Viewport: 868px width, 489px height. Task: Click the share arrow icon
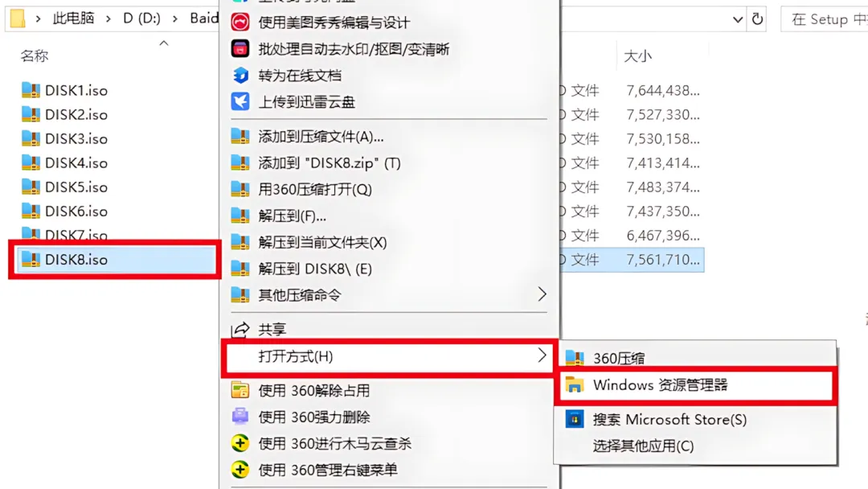(x=240, y=330)
